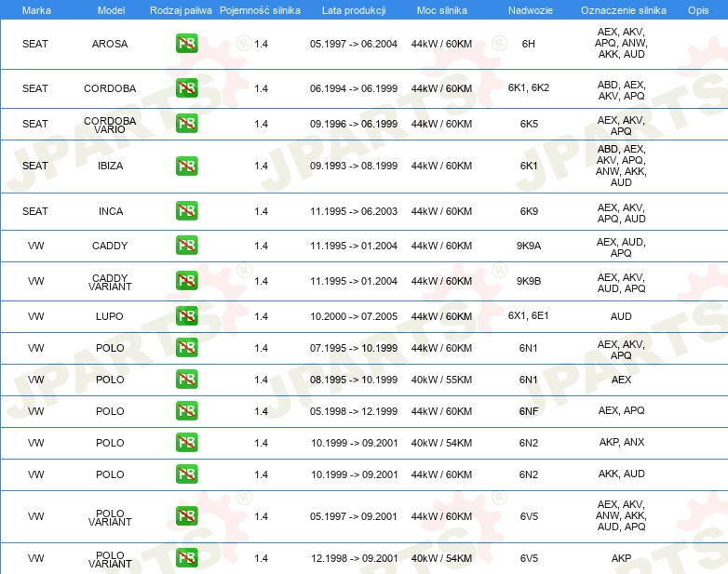Select production years 10.2000 -> 07.2005
This screenshot has width=728, height=574.
pos(354,316)
